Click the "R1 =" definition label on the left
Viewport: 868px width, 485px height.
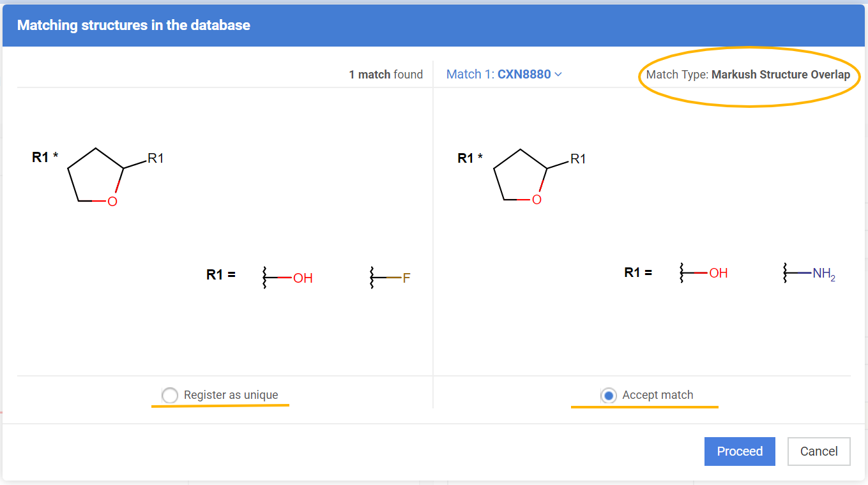pos(220,274)
